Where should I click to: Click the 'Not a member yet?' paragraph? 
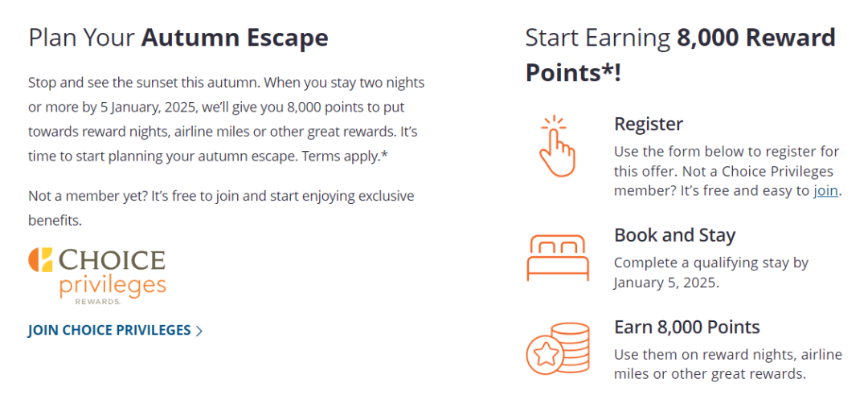pyautogui.click(x=222, y=209)
